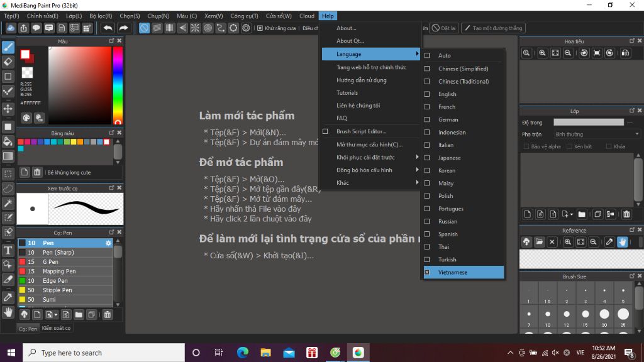Click the Undo arrow in toolbar
Image resolution: width=644 pixels, height=362 pixels.
click(108, 28)
